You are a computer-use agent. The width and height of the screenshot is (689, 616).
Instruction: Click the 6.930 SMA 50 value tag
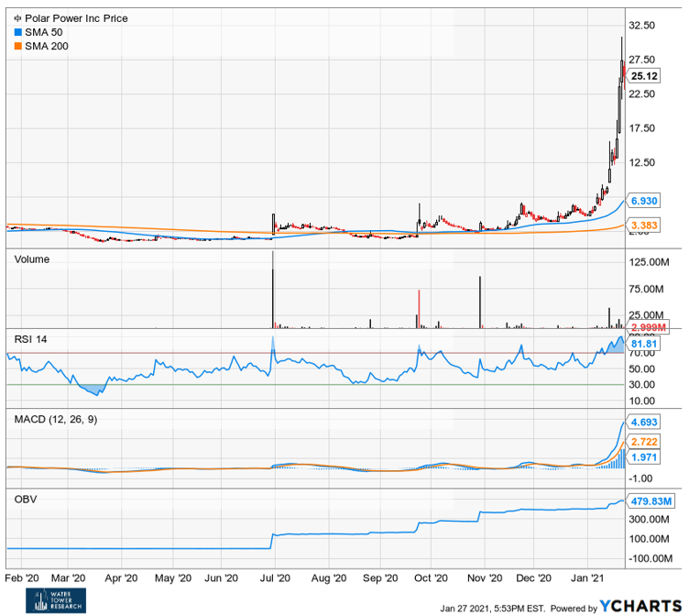point(643,201)
